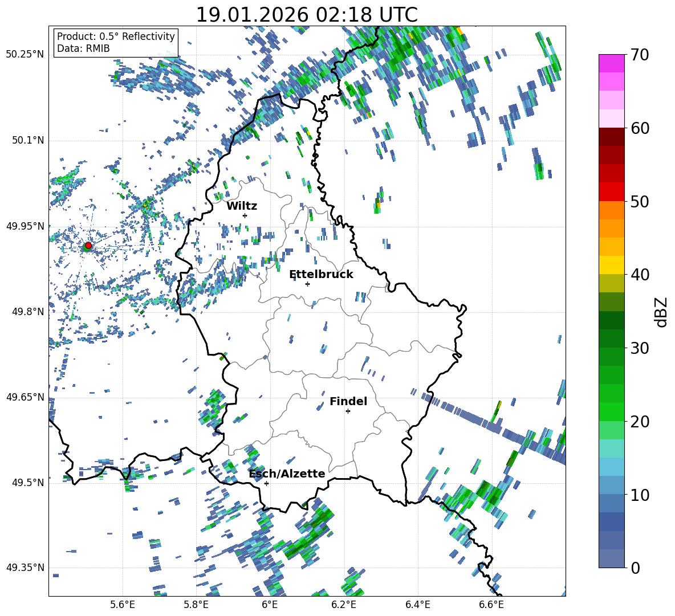
Task: Click the Esch/Alzette city label
Action: [287, 474]
